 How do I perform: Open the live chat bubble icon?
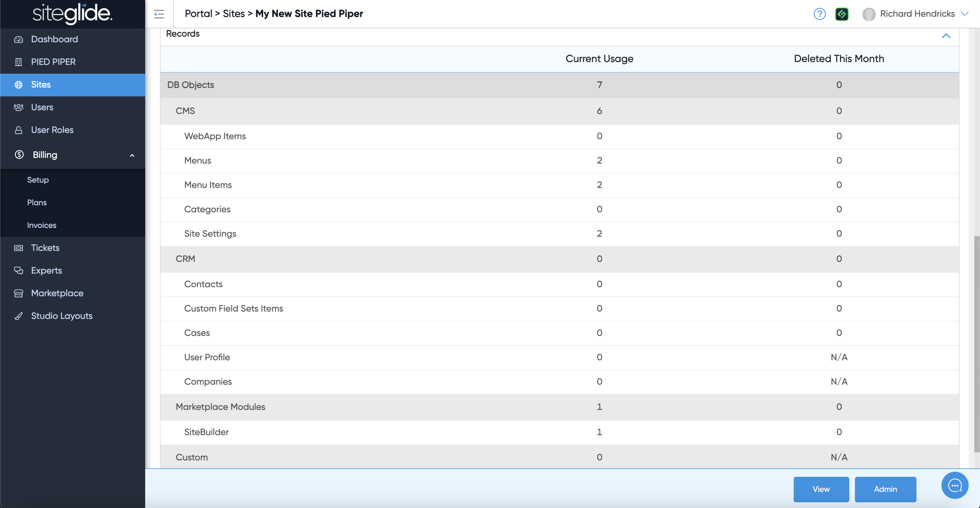[954, 485]
